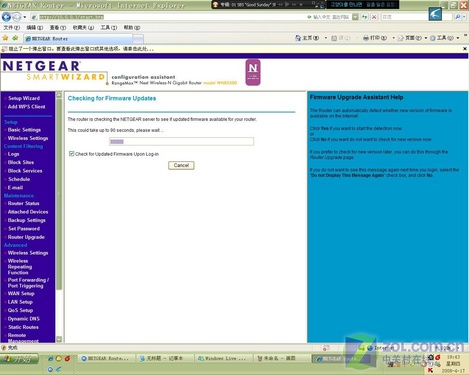Open the search options dropdown arrow
Image resolution: width=469 pixels, height=375 pixels.
(x=464, y=17)
